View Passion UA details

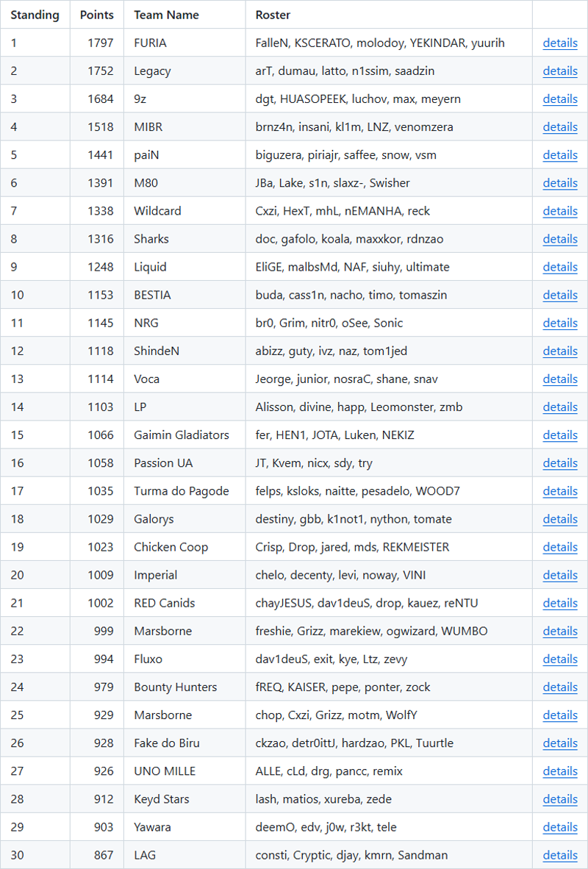(x=560, y=462)
